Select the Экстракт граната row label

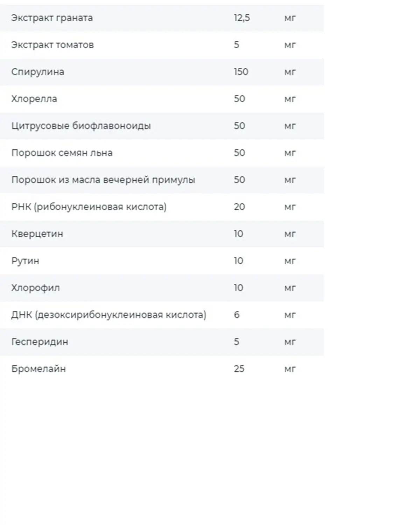(x=52, y=18)
